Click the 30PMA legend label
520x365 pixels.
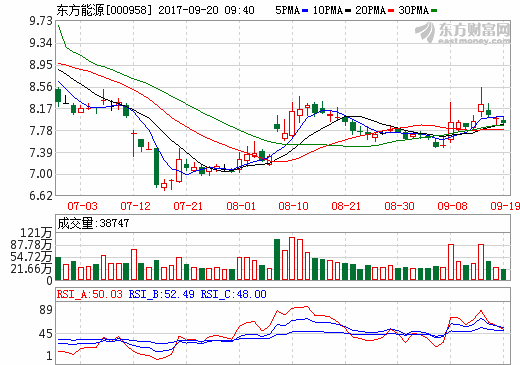(413, 10)
